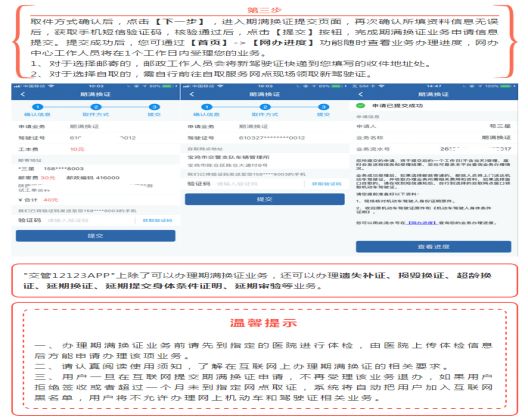Image resolution: width=528 pixels, height=419 pixels.
Task: Tap 获取验证码 on the mailing-fee screen
Action: (x=157, y=220)
